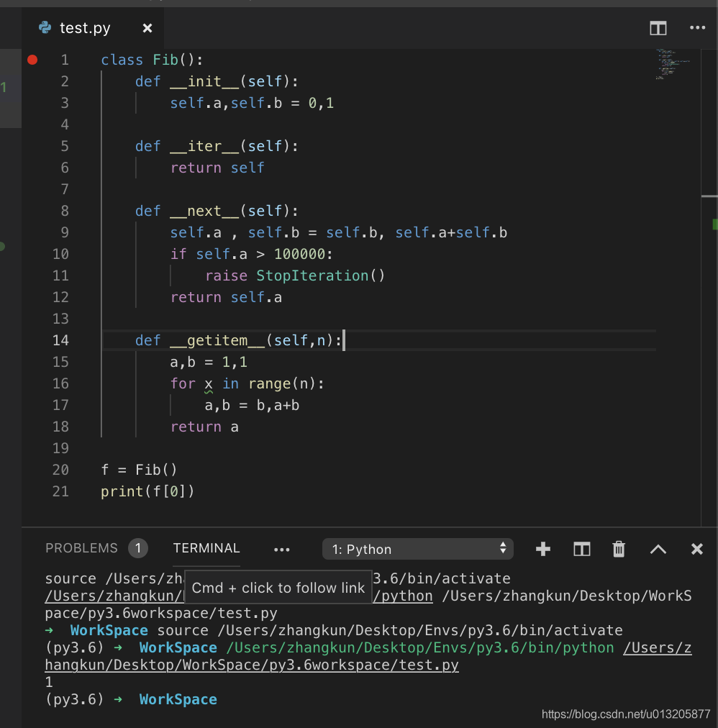
Task: Close the terminal panel
Action: [x=696, y=550]
